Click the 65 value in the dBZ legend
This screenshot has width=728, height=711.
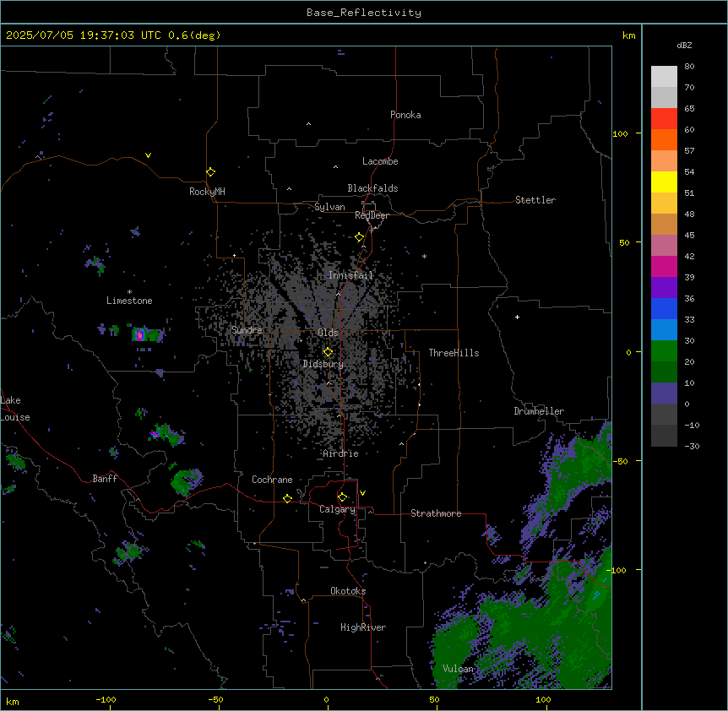[689, 109]
